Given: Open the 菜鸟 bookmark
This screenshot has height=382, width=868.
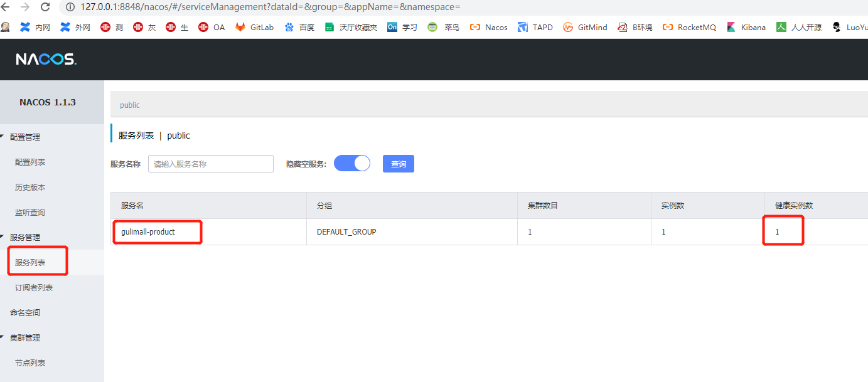Looking at the screenshot, I should [444, 27].
